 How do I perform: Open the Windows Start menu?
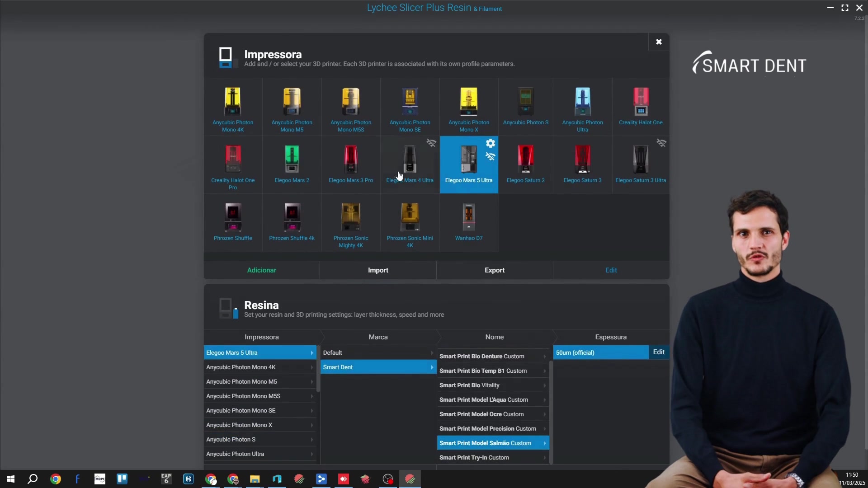pyautogui.click(x=11, y=479)
